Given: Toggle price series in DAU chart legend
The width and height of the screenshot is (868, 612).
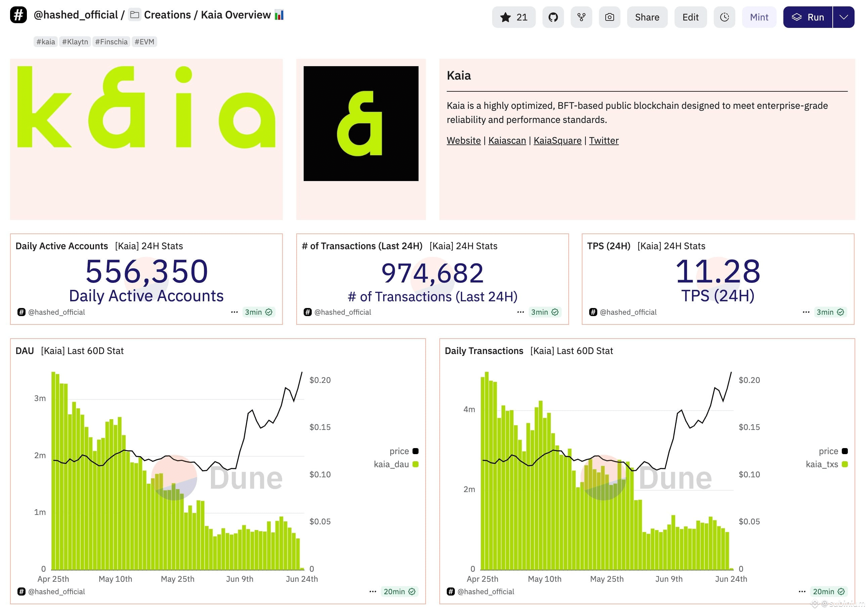Looking at the screenshot, I should (x=404, y=451).
